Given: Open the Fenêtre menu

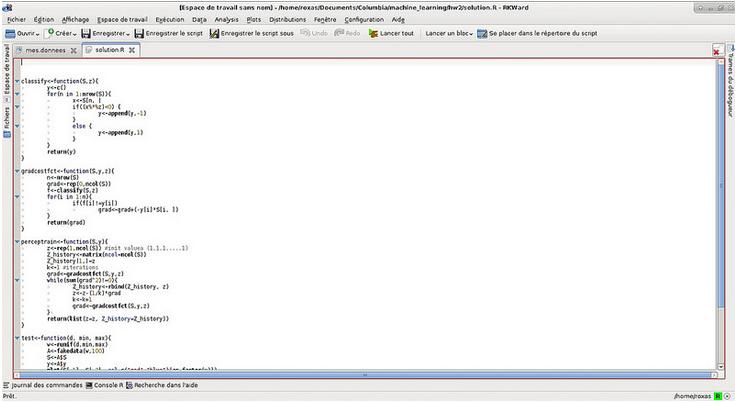Looking at the screenshot, I should coord(325,20).
